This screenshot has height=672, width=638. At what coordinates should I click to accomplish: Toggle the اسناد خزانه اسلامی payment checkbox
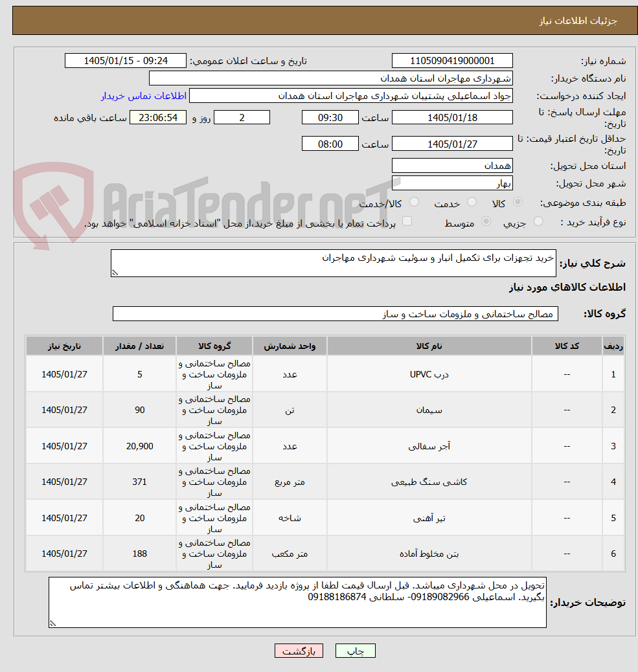pyautogui.click(x=407, y=221)
